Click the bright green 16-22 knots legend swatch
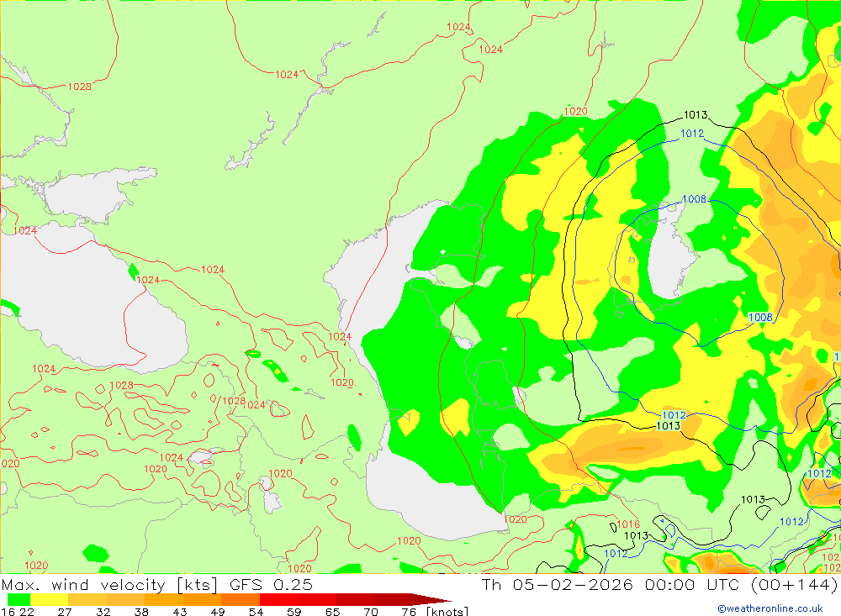Screen dimensions: 841x616 tap(19, 599)
